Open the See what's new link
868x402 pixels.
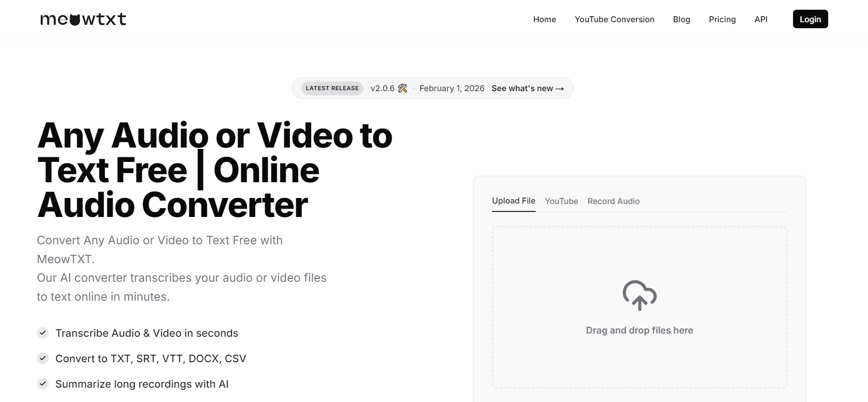(522, 88)
